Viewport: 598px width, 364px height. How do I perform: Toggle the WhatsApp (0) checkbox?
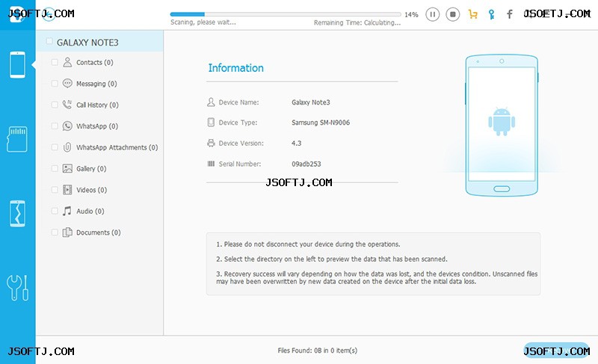click(x=55, y=126)
